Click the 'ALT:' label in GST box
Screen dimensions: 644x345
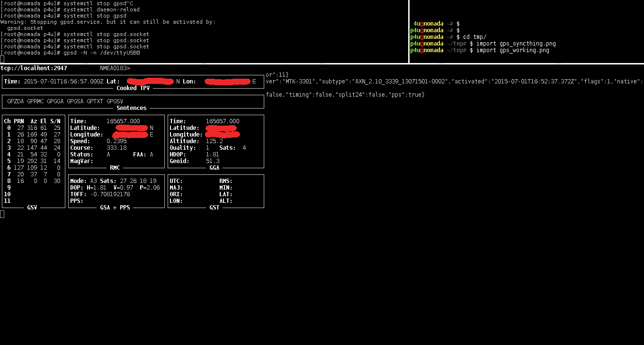(226, 201)
